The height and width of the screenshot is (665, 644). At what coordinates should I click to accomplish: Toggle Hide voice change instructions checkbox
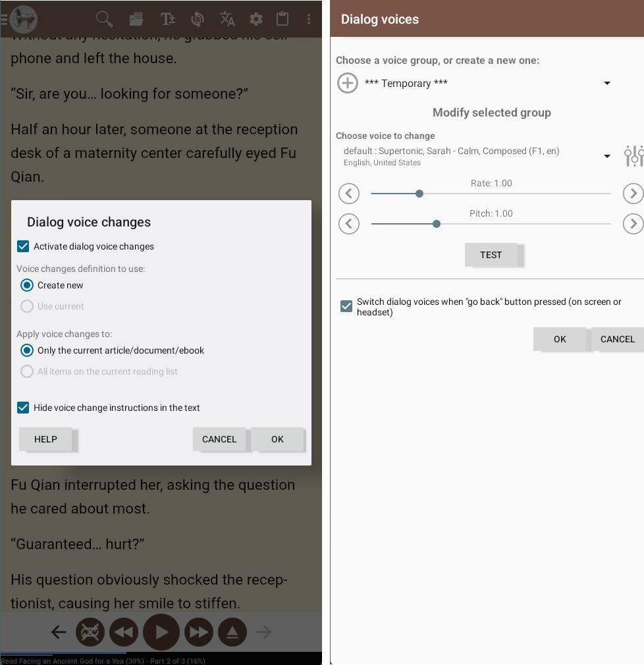pos(23,408)
